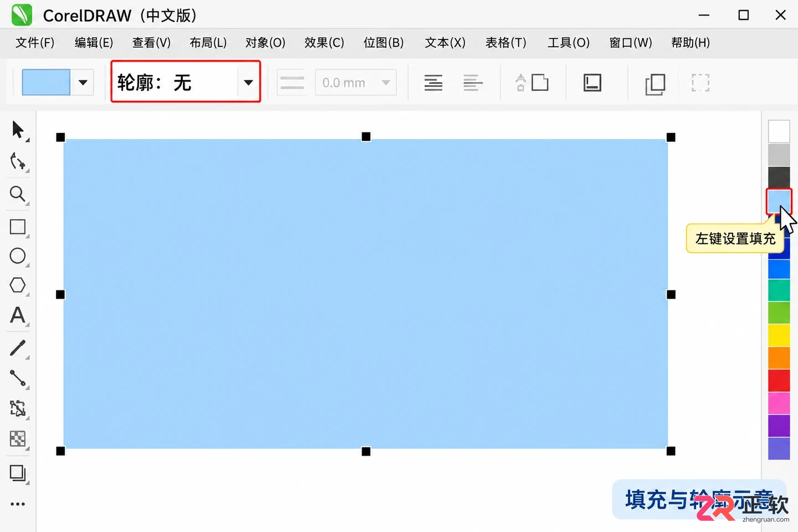Activate the Text tool
This screenshot has width=798, height=532.
coord(18,315)
